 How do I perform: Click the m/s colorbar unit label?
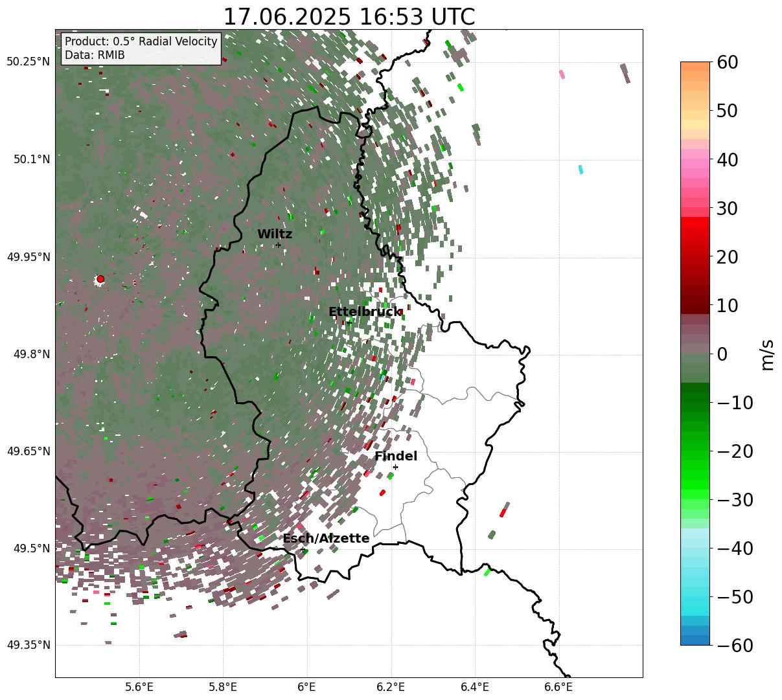[x=768, y=354]
